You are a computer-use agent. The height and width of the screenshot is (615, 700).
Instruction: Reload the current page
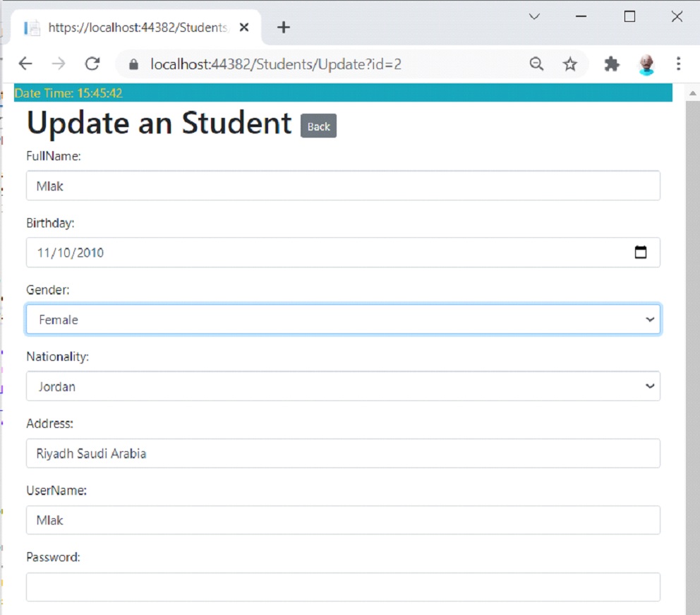[x=92, y=64]
